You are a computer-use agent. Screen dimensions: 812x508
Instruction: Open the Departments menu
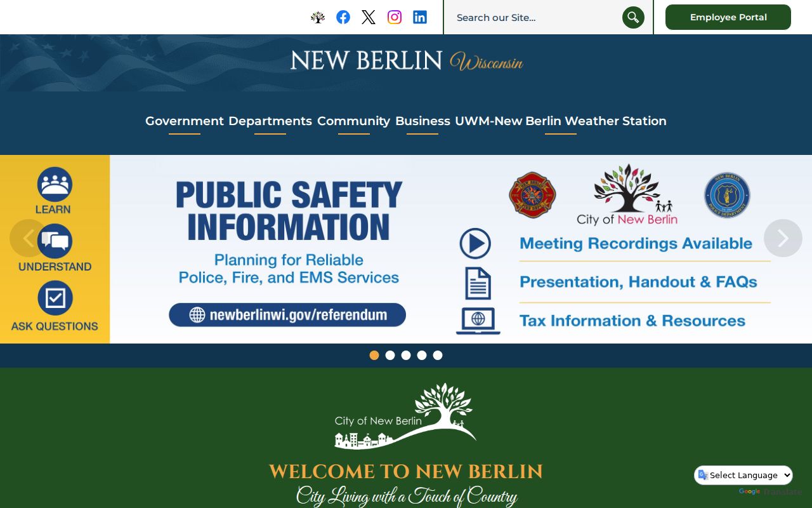[x=270, y=121]
